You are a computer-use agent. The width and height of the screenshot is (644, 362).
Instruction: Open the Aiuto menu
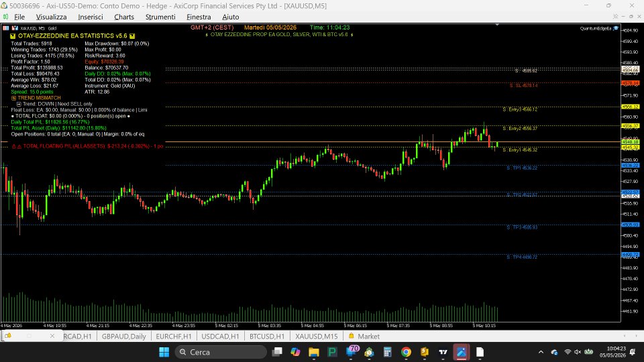[230, 17]
